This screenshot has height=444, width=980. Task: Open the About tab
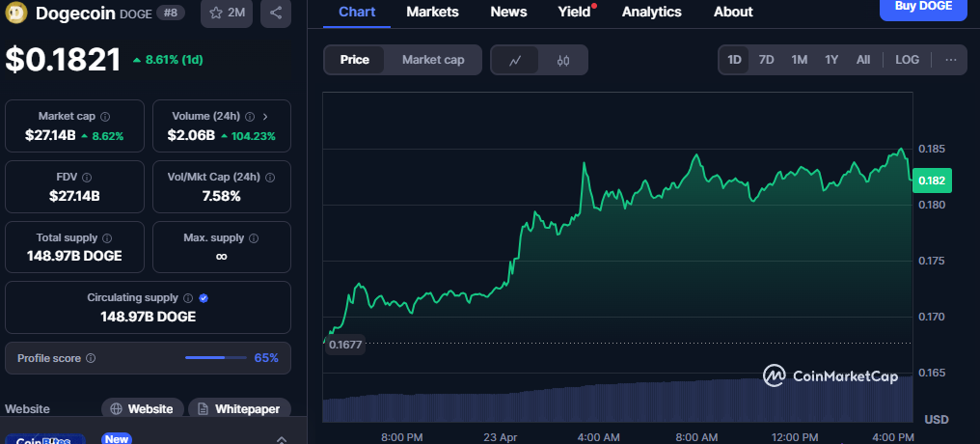(x=733, y=12)
